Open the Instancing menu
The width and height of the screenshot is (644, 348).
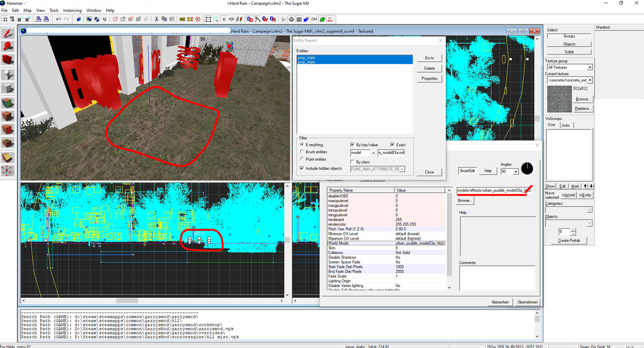tap(72, 10)
